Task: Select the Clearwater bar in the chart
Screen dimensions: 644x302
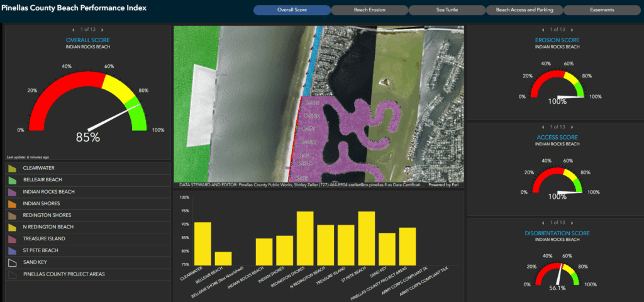Action: point(203,243)
